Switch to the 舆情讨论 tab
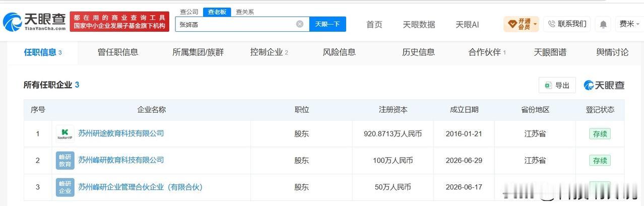The image size is (644, 206). [612, 52]
